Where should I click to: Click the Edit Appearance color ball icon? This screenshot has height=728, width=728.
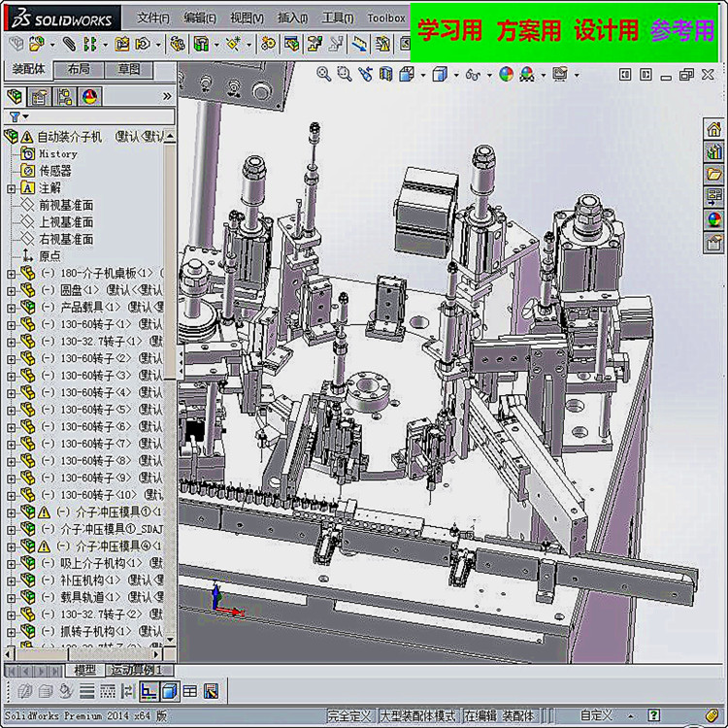tap(506, 74)
